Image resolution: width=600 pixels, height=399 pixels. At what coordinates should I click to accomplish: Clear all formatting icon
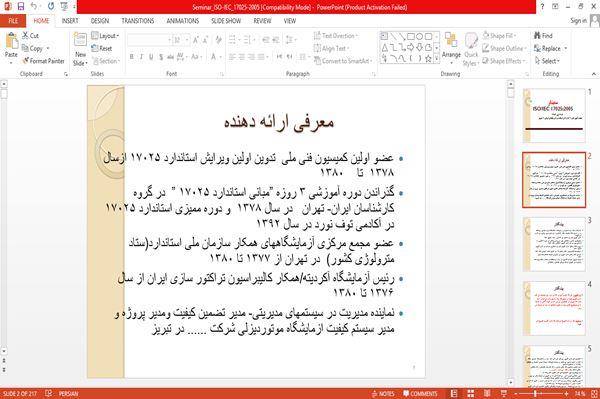218,40
